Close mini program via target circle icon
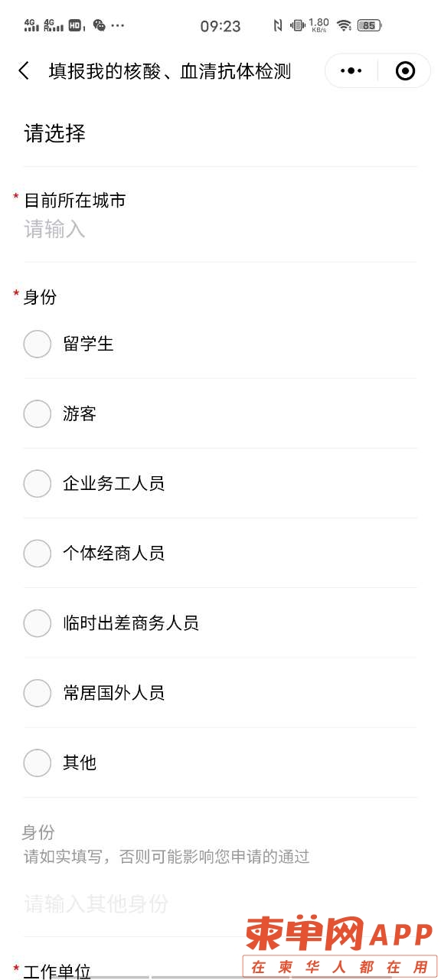 pos(405,71)
